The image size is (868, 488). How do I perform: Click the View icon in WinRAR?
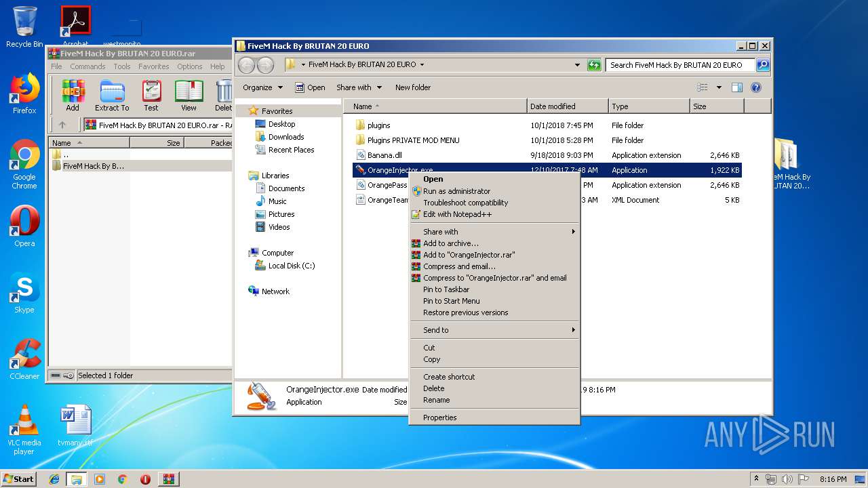coord(189,95)
